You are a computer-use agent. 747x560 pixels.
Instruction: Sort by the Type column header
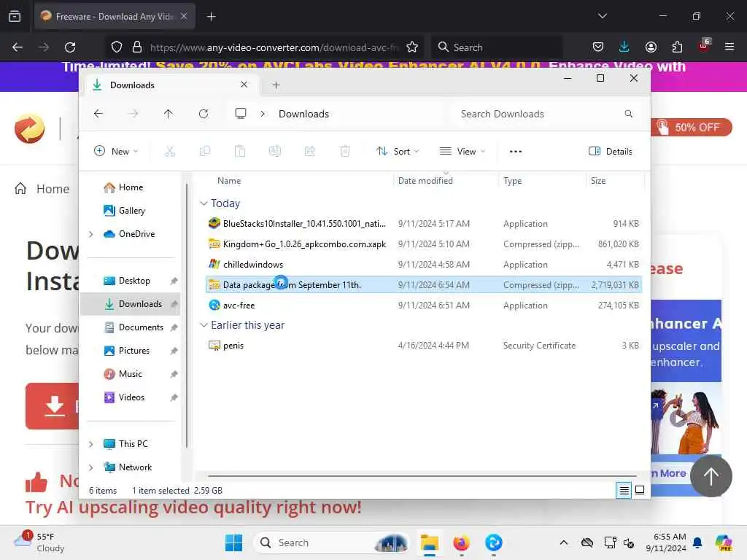click(x=512, y=181)
